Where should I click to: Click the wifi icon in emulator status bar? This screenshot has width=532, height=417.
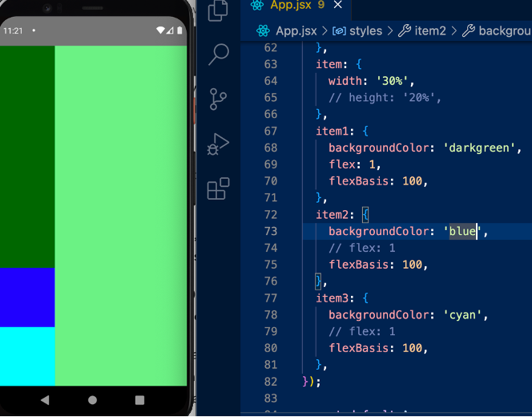160,30
